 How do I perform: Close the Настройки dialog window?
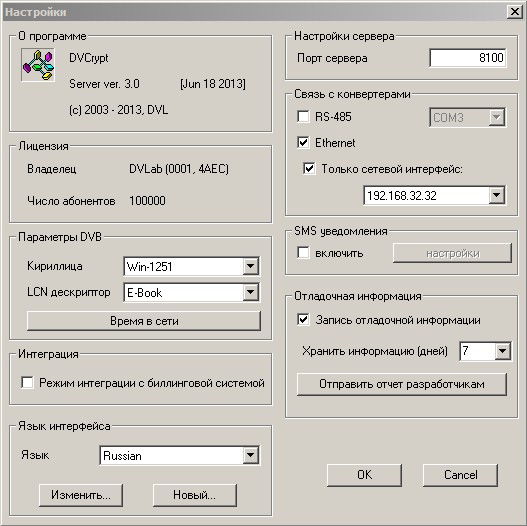(515, 12)
